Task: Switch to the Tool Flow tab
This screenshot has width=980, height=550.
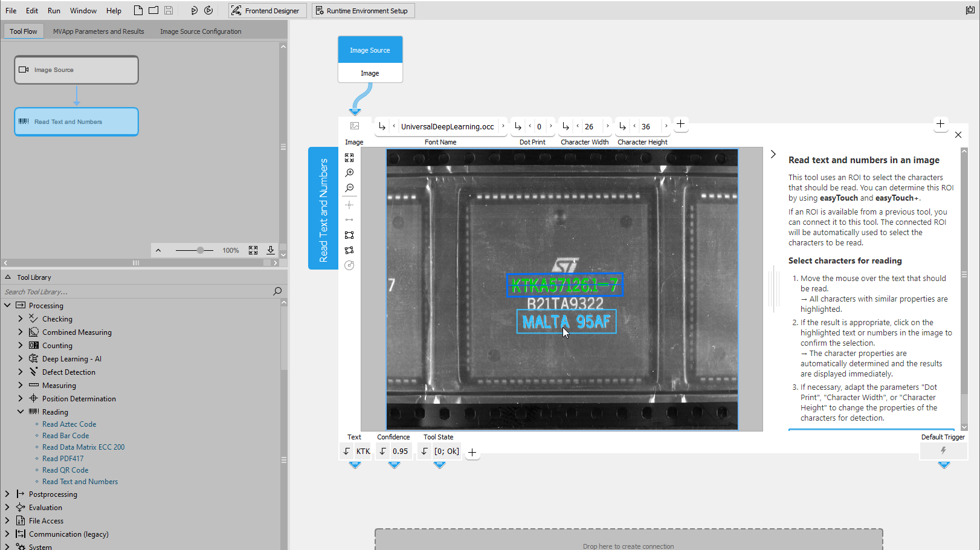Action: click(x=23, y=31)
